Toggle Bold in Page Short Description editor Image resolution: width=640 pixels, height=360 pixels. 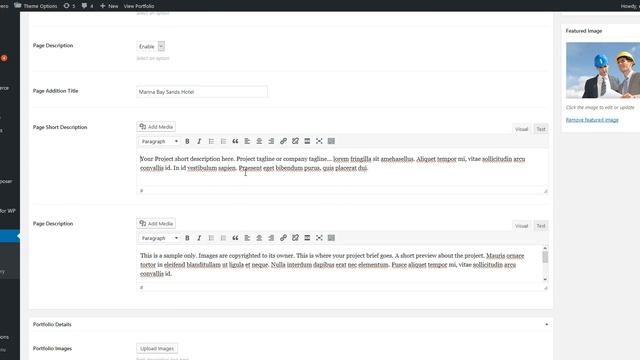(x=187, y=141)
